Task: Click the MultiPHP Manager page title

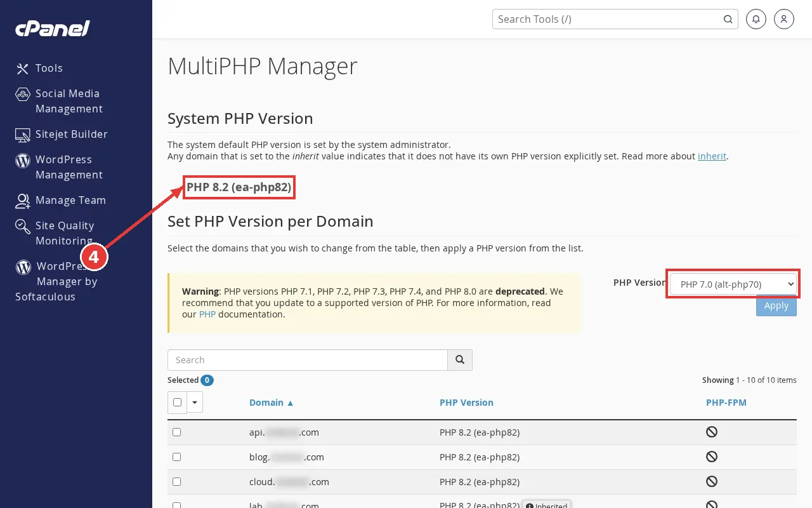Action: [x=263, y=67]
